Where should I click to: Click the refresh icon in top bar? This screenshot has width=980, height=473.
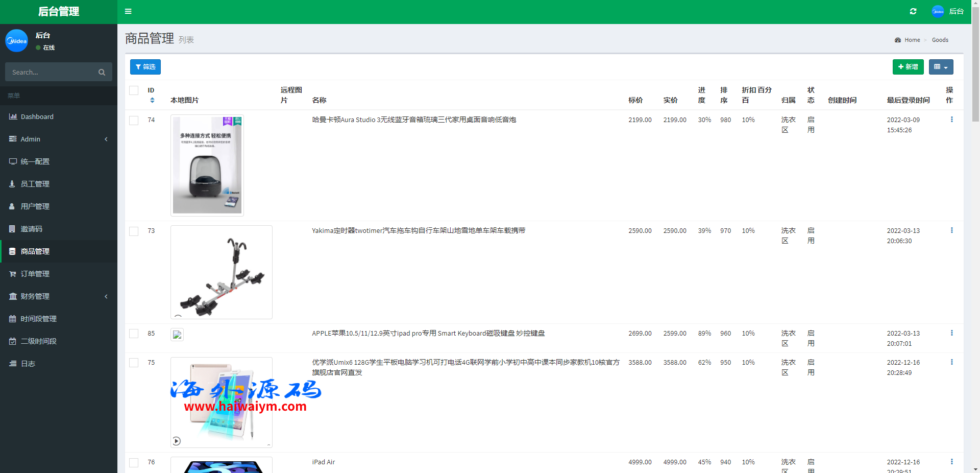click(913, 11)
